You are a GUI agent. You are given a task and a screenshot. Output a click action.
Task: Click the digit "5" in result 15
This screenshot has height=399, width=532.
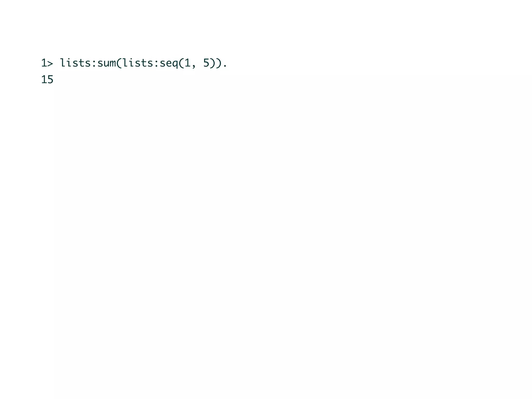coord(50,79)
